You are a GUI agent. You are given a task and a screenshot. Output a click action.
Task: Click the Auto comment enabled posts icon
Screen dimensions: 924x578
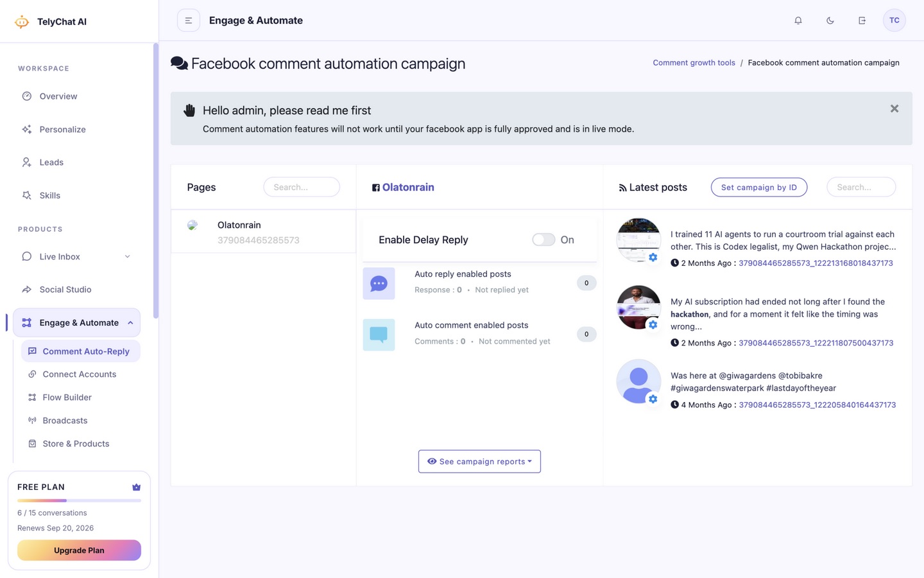[x=379, y=335]
